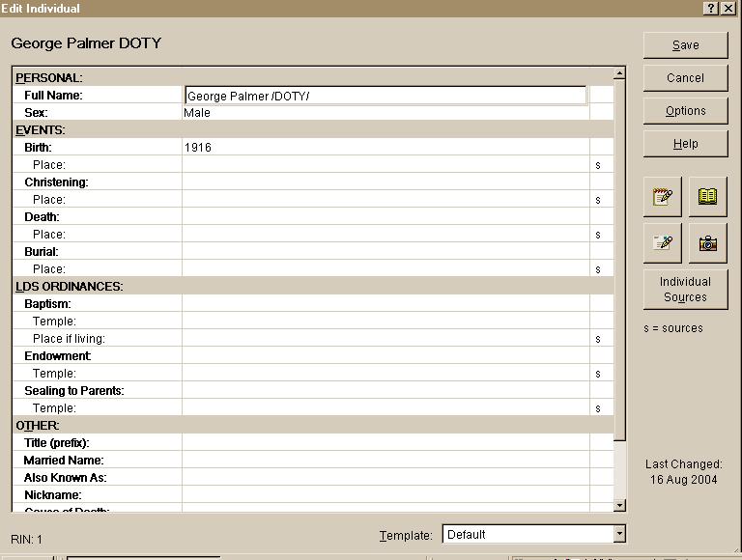Viewport: 742px width, 560px height.
Task: Click the scrollbar up arrow
Action: tap(619, 73)
